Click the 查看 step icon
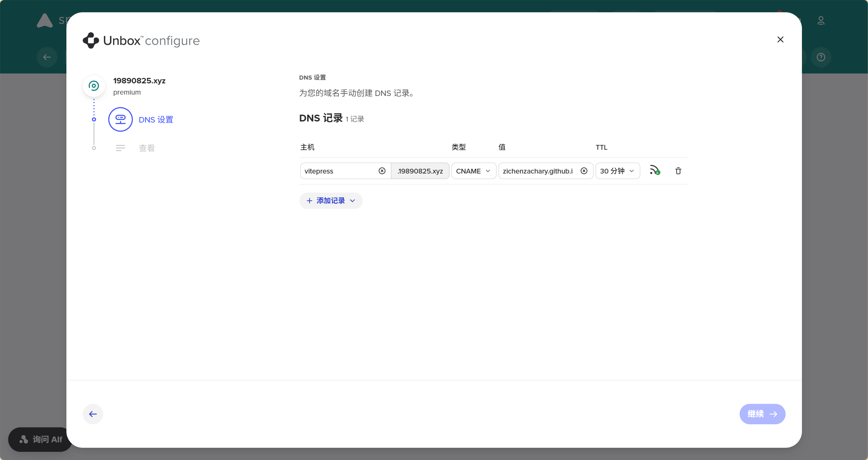The height and width of the screenshot is (460, 868). pos(120,148)
